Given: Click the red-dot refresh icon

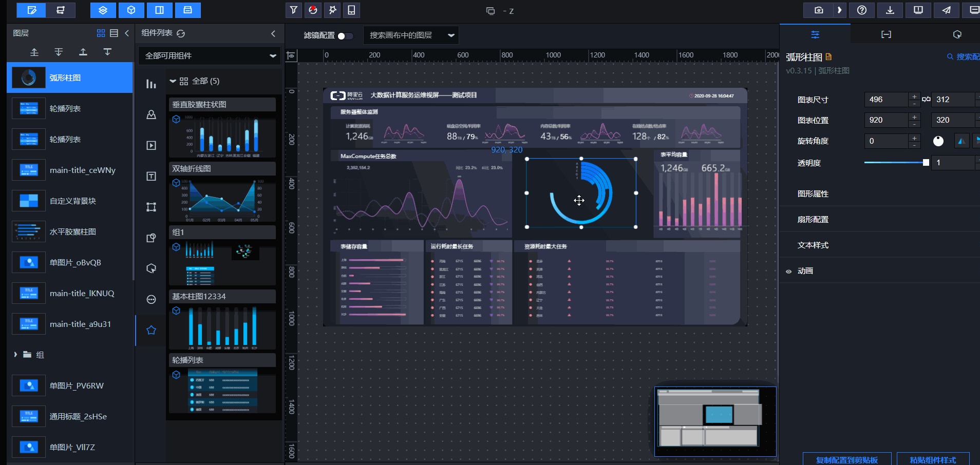Looking at the screenshot, I should click(313, 10).
